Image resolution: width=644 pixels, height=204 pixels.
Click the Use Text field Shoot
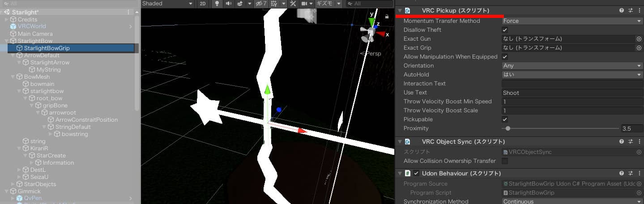pyautogui.click(x=572, y=93)
